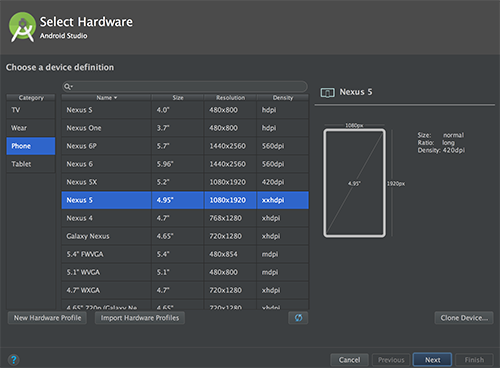Select the Nexus 4 row
The height and width of the screenshot is (368, 500).
click(x=185, y=218)
